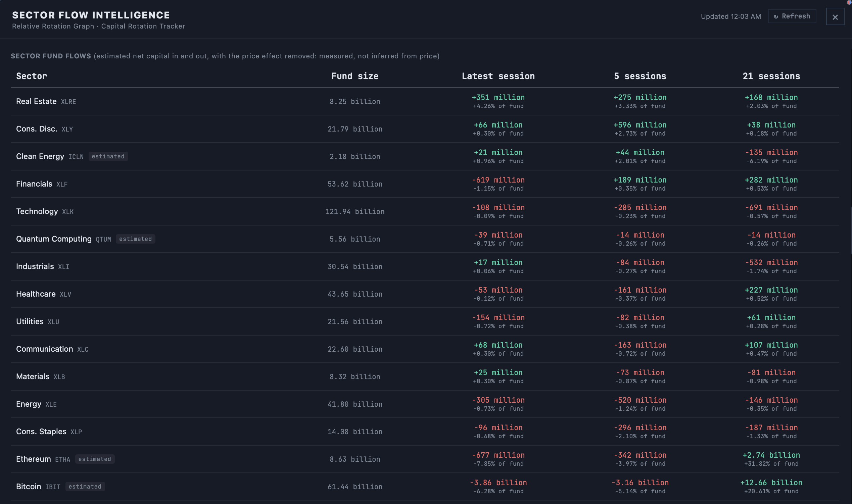Click the +596 million 5 sessions value

coord(640,125)
